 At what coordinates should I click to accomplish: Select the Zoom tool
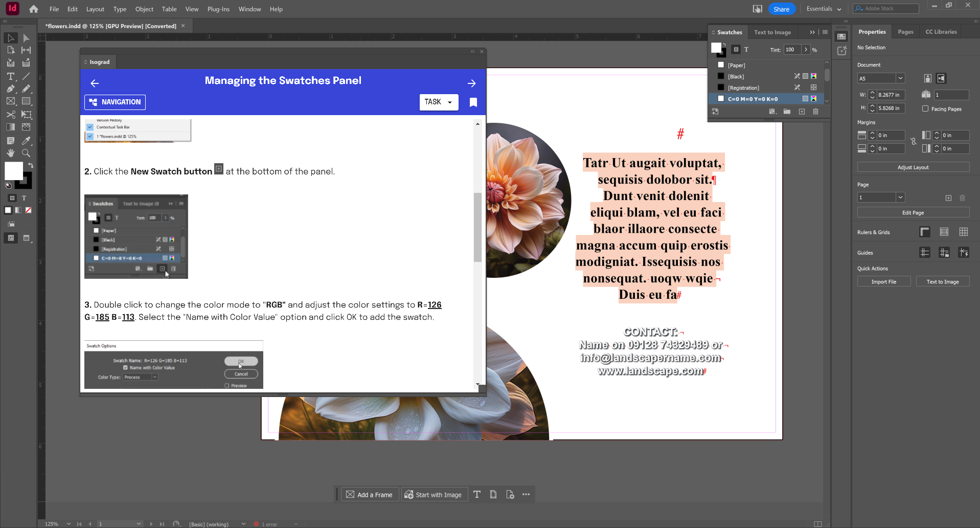tap(26, 153)
